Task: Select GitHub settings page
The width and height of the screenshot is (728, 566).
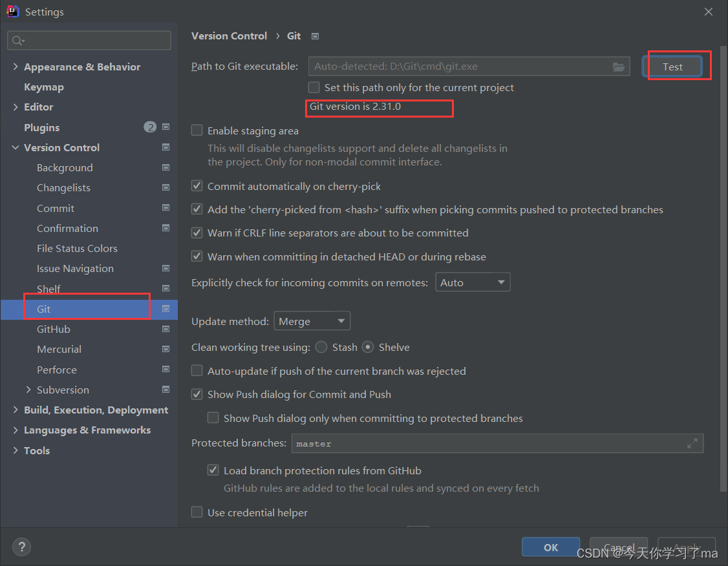Action: point(54,329)
